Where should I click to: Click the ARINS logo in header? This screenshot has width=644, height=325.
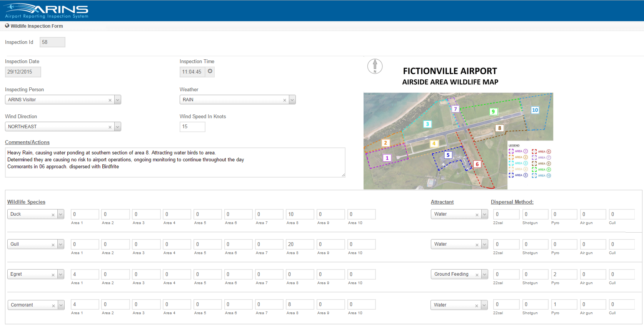pos(47,11)
